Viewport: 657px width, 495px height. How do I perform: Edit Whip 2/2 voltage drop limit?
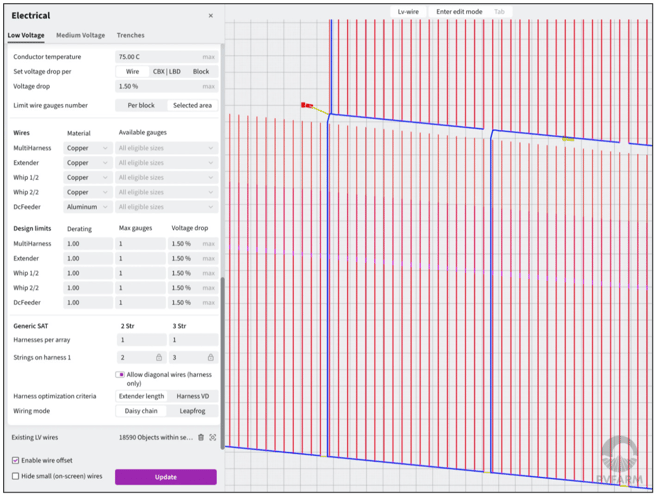point(193,288)
